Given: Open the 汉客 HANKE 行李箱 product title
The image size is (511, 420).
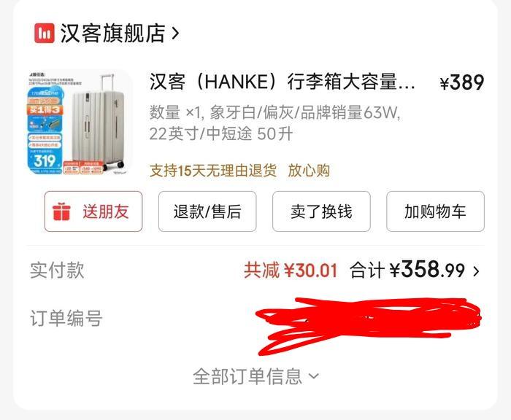Looking at the screenshot, I should pyautogui.click(x=283, y=82).
